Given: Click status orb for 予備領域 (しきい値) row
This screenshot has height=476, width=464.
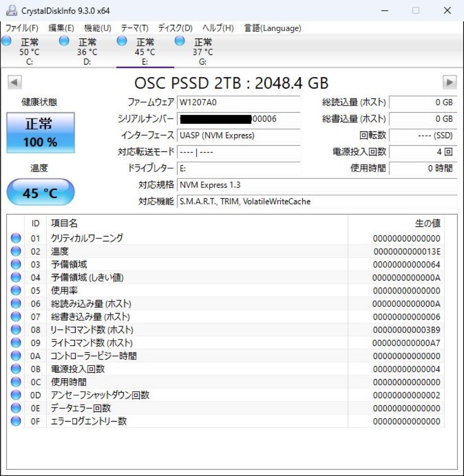Looking at the screenshot, I should pos(16,278).
